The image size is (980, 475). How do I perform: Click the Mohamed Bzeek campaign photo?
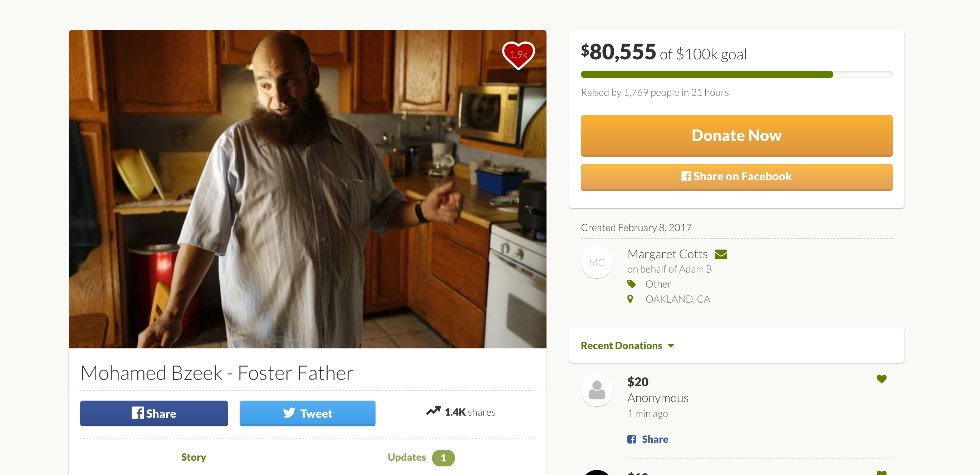[307, 189]
